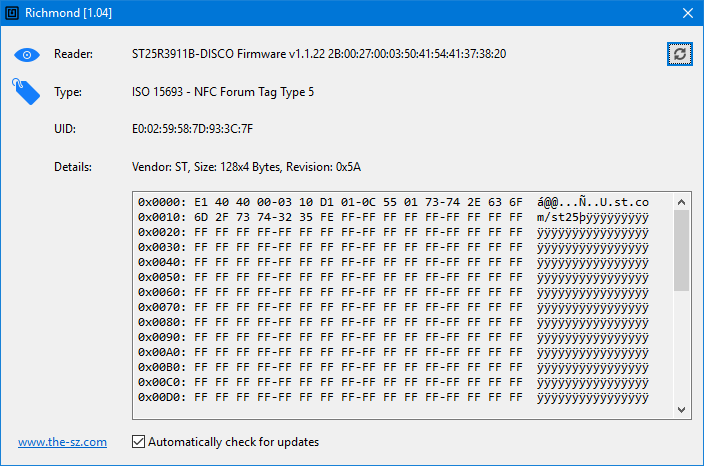Click the refresh reader button
704x466 pixels.
point(679,54)
